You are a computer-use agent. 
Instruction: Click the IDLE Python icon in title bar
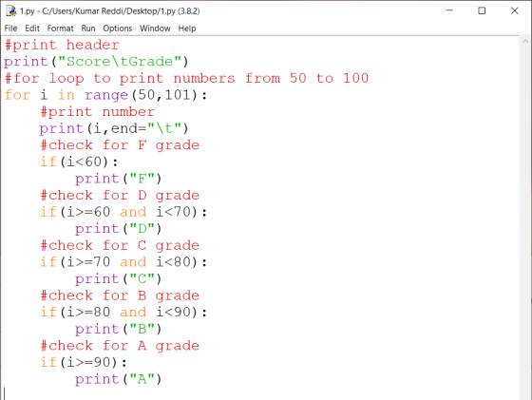[x=11, y=10]
